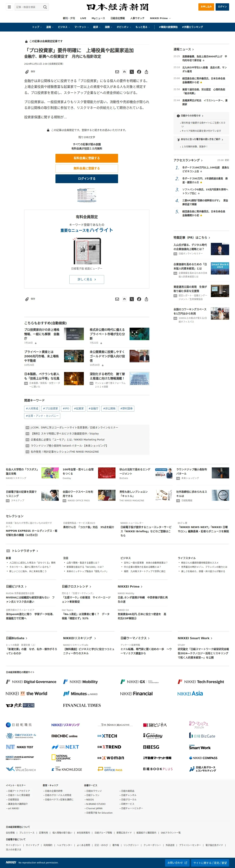Open the NIKKEI Tech Foresight logo link

click(201, 682)
